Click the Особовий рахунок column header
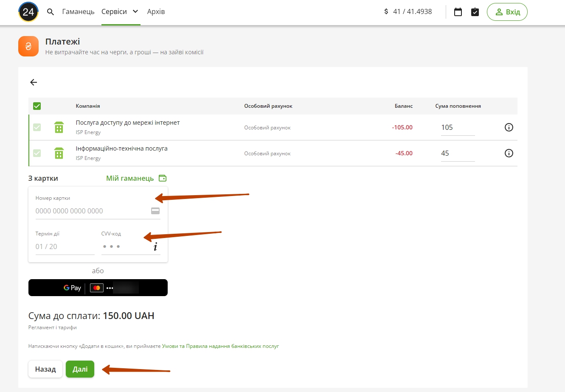 268,106
